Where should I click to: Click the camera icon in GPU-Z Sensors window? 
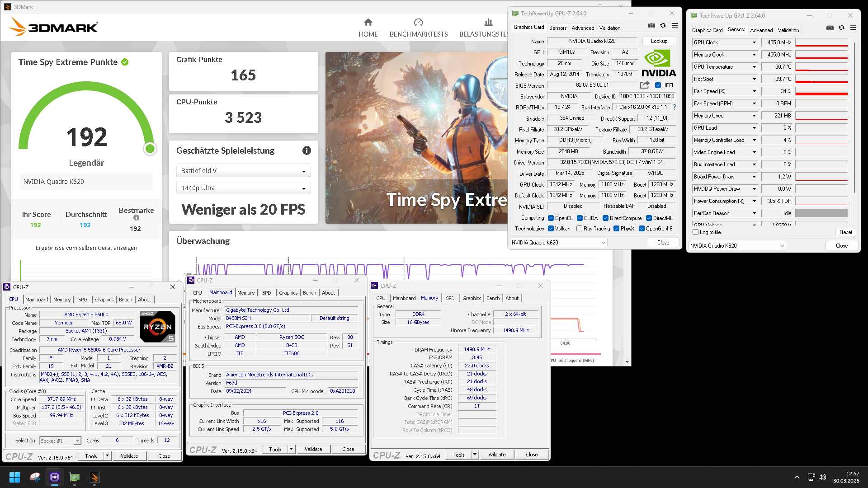(830, 28)
